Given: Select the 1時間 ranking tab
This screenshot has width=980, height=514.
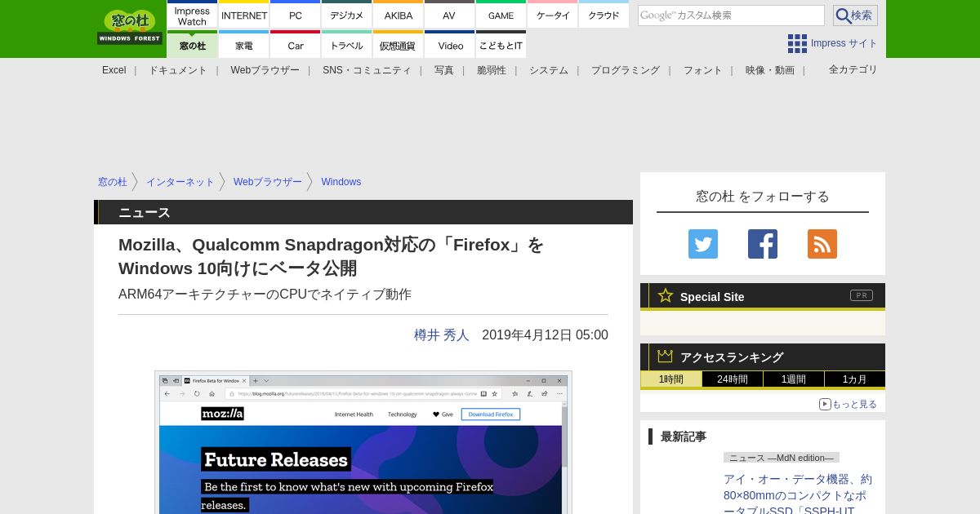Looking at the screenshot, I should coord(671,379).
